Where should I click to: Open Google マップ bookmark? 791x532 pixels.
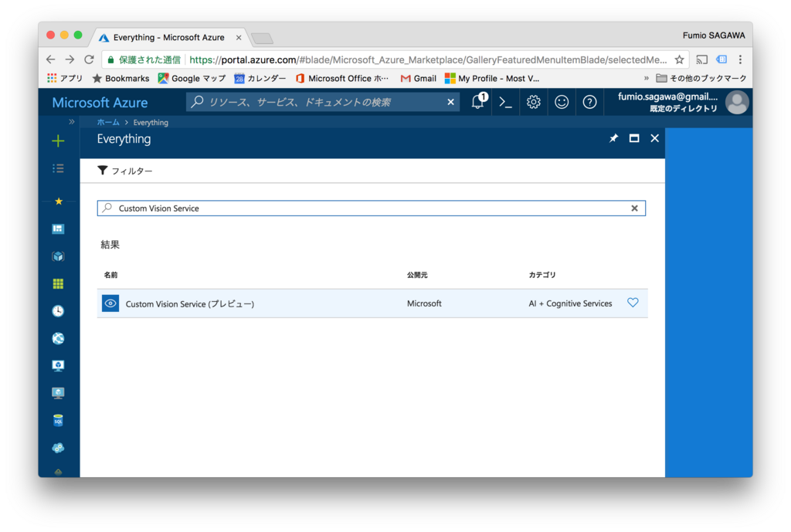tap(192, 78)
